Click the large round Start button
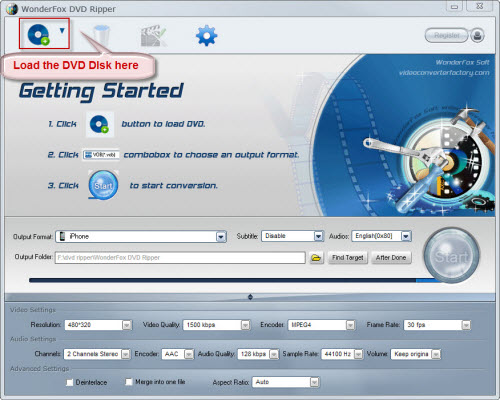The width and height of the screenshot is (500, 400). pyautogui.click(x=451, y=256)
